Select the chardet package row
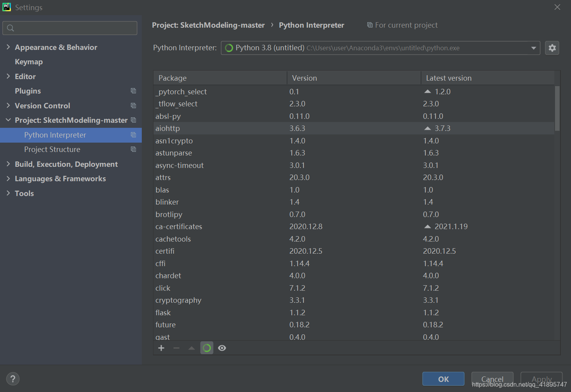 point(354,275)
